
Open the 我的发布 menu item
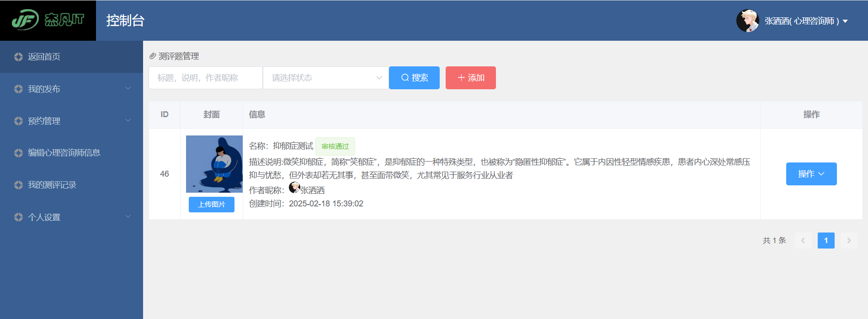point(71,89)
